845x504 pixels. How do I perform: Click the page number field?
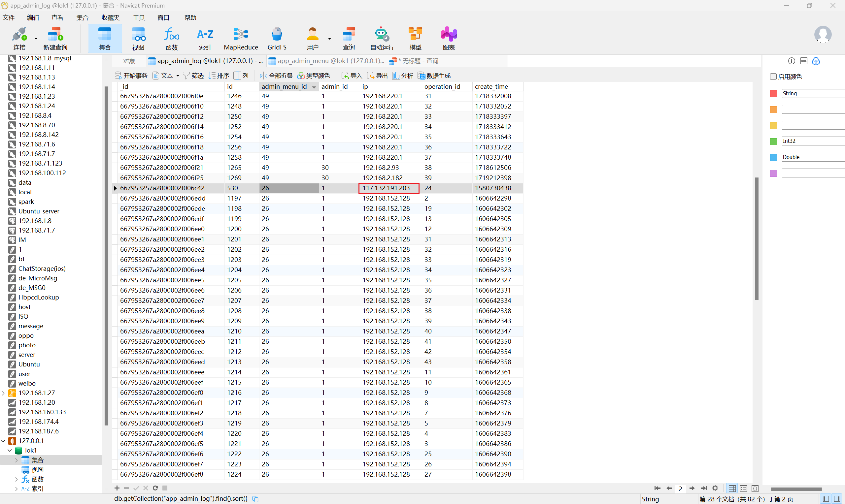681,488
